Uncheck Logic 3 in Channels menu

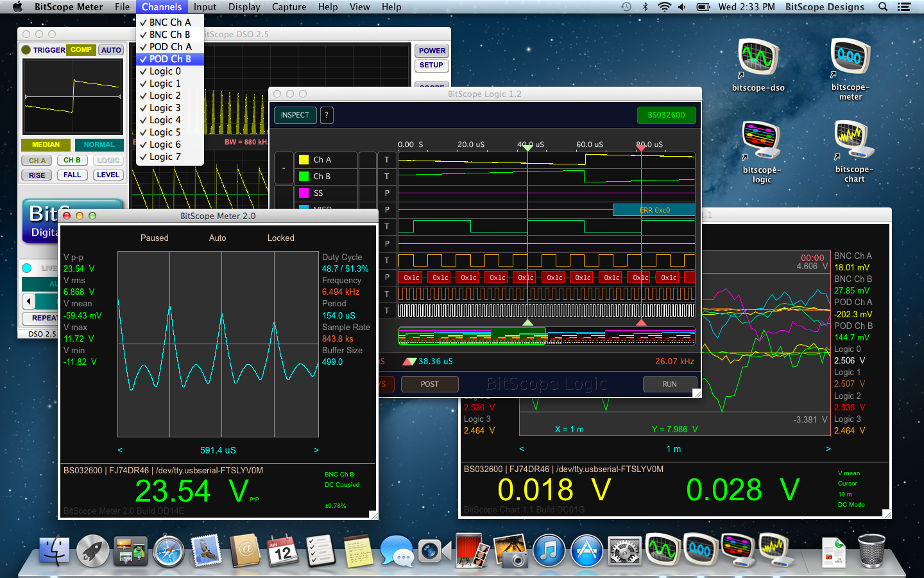pos(170,107)
